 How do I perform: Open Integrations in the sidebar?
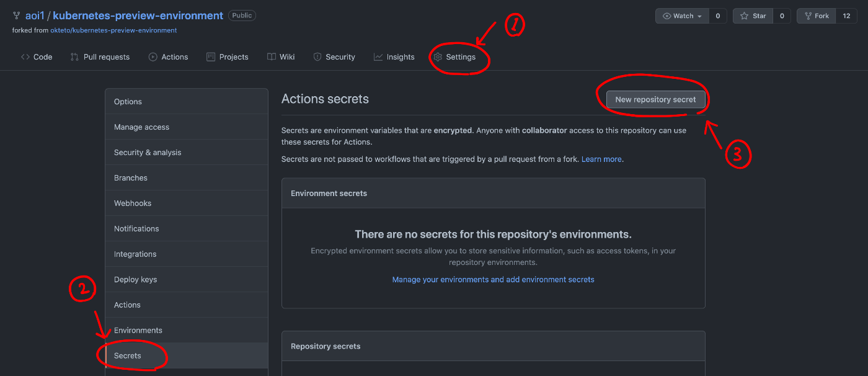coord(187,254)
